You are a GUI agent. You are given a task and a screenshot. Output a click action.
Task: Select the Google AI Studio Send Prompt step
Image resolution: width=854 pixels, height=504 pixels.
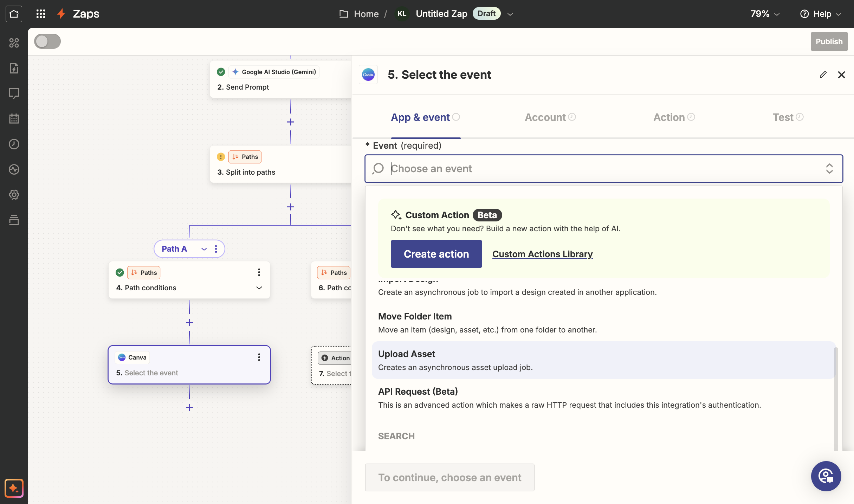tap(280, 79)
